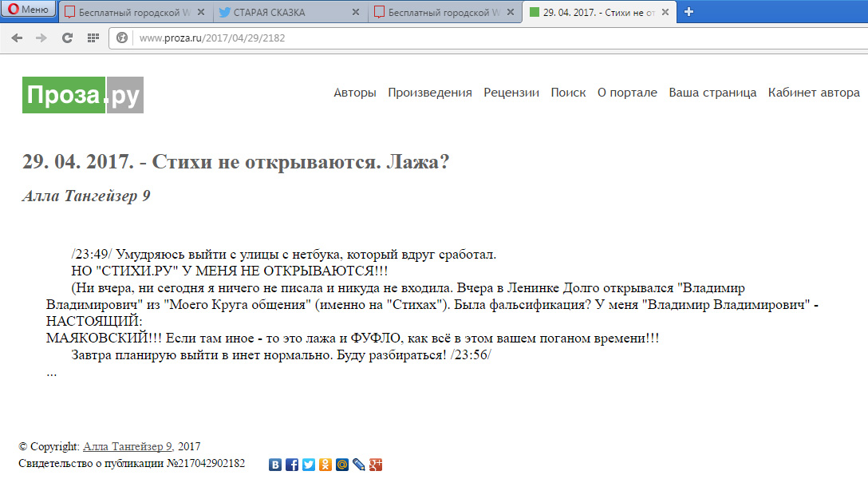Open the Speed Dial grid icon
The width and height of the screenshot is (868, 479).
point(93,38)
